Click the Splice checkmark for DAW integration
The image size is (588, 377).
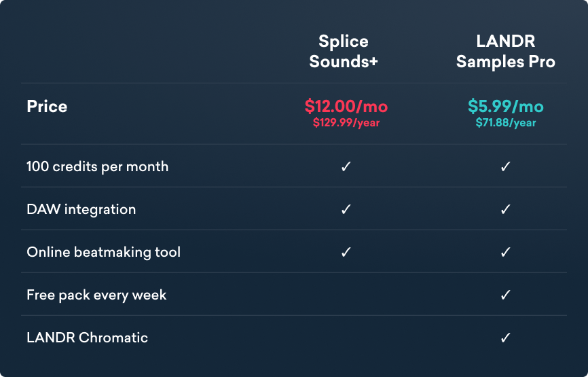(346, 209)
